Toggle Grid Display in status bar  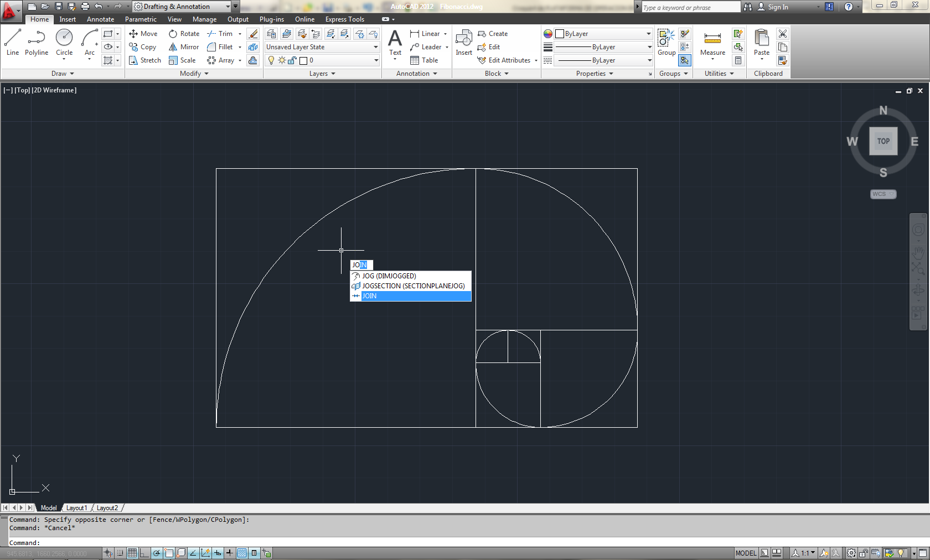click(x=132, y=553)
